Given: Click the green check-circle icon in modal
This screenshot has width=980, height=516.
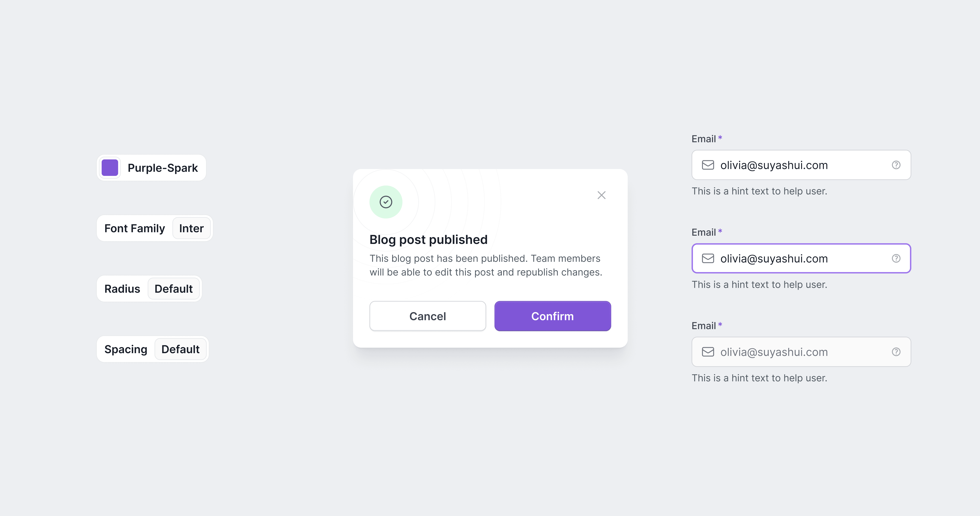Looking at the screenshot, I should coord(386,202).
